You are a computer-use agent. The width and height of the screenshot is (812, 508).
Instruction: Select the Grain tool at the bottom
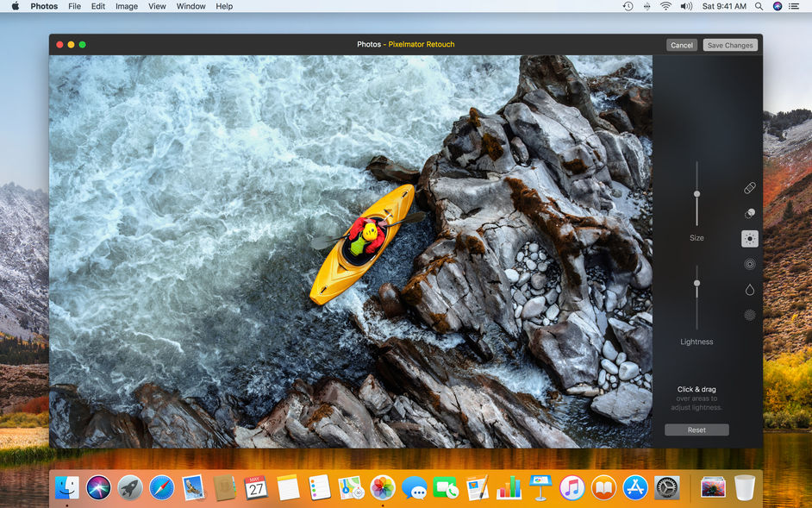coord(749,314)
